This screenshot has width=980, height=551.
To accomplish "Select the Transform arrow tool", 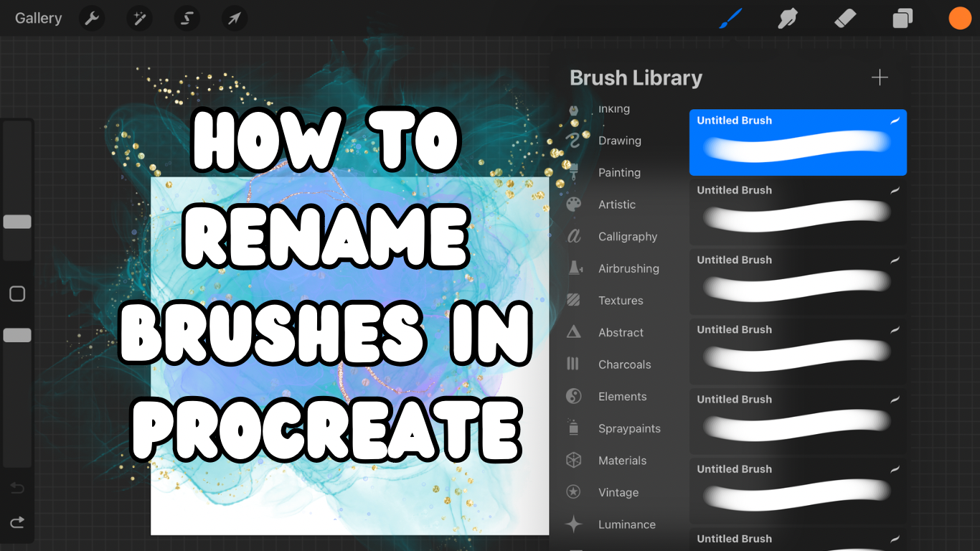I will coord(233,18).
